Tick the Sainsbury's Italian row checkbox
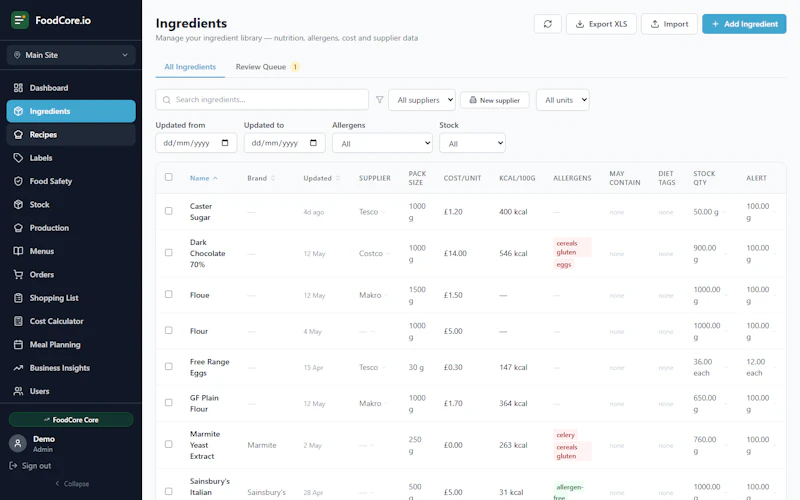This screenshot has height=500, width=800. tap(168, 491)
